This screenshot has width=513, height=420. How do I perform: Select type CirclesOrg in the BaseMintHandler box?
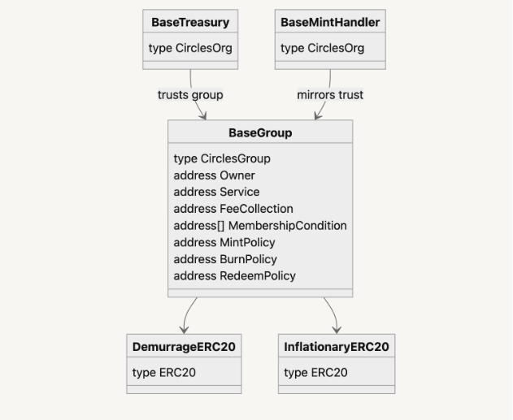(x=322, y=48)
